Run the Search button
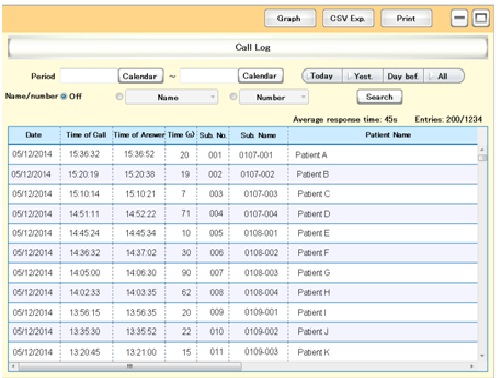 (x=379, y=97)
